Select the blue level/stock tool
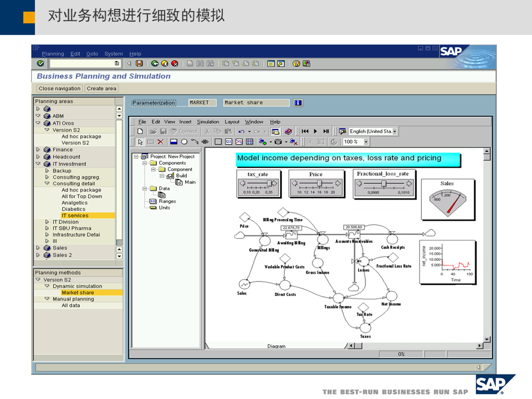 [x=173, y=142]
